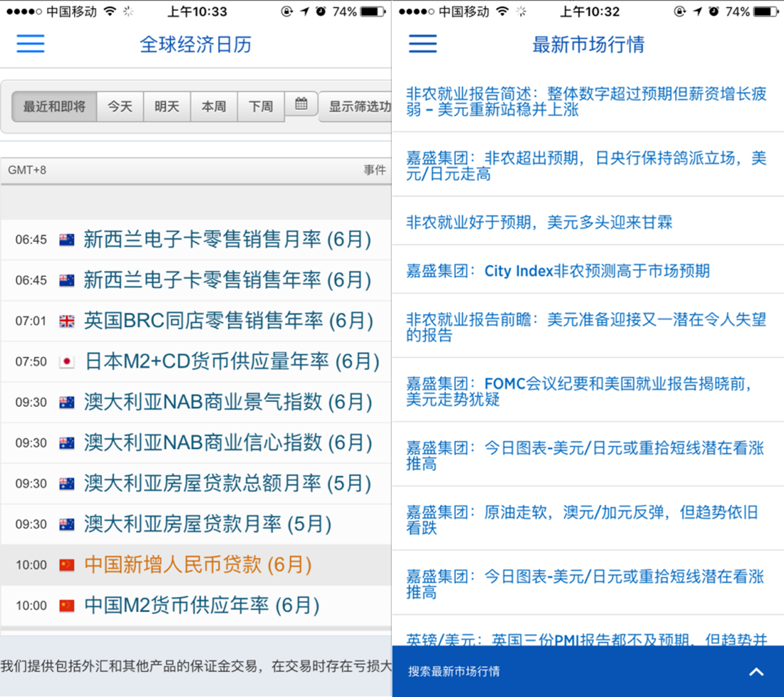Switch to the 本周 tab
The image size is (784, 697).
tap(214, 106)
